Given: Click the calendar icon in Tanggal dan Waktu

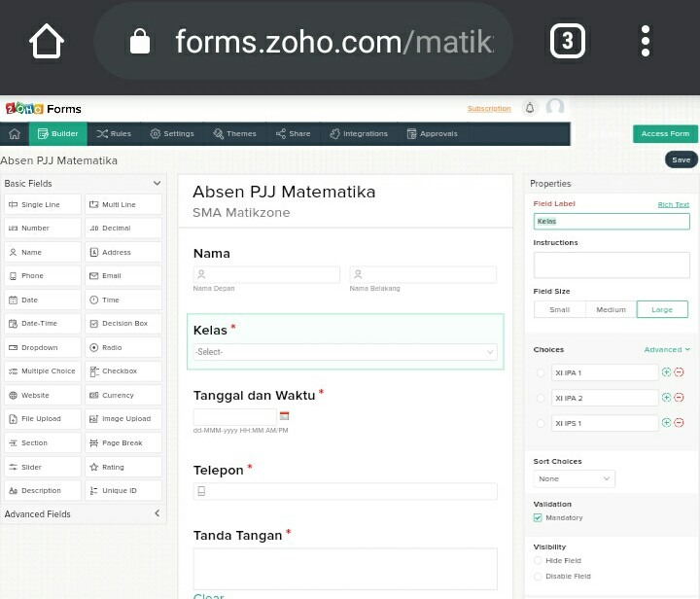Looking at the screenshot, I should 285,415.
